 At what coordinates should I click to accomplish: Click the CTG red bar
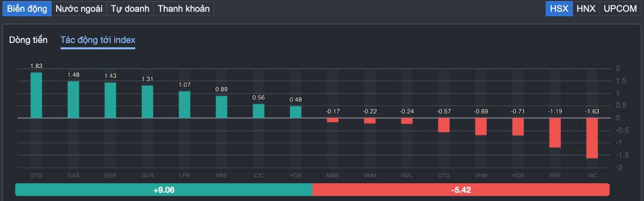pos(444,125)
